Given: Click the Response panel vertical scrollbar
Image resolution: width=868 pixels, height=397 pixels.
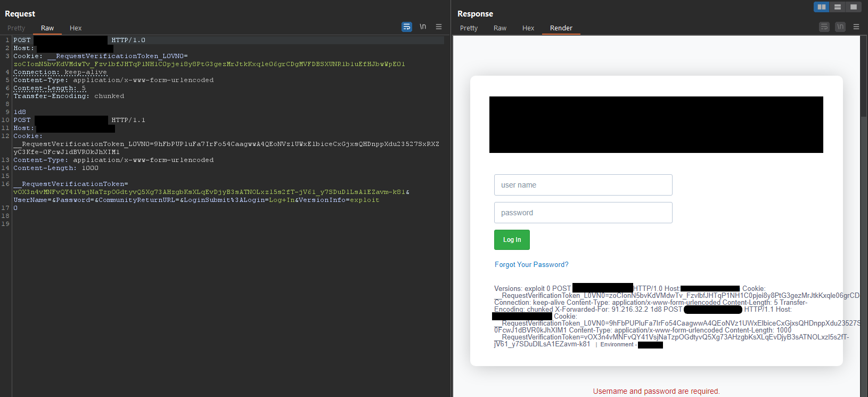Looking at the screenshot, I should (x=864, y=213).
